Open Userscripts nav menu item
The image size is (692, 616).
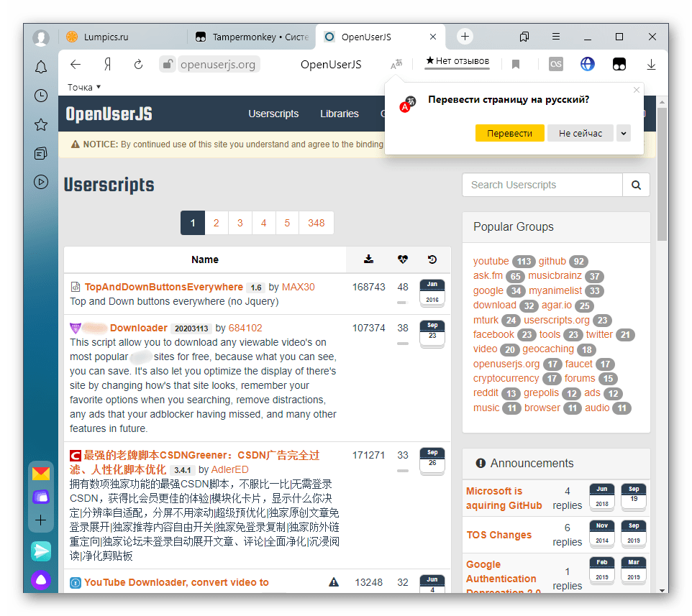pos(273,114)
